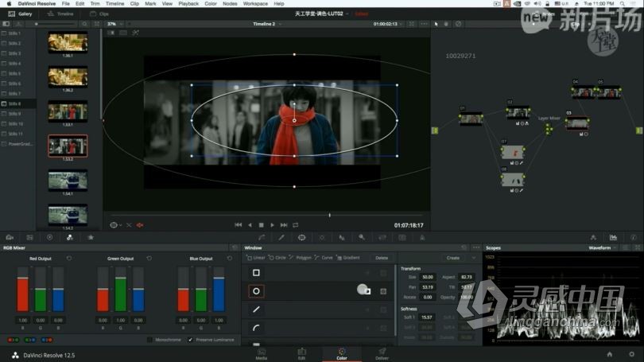Reset the Red Output channel
The height and width of the screenshot is (362, 644).
(x=69, y=259)
